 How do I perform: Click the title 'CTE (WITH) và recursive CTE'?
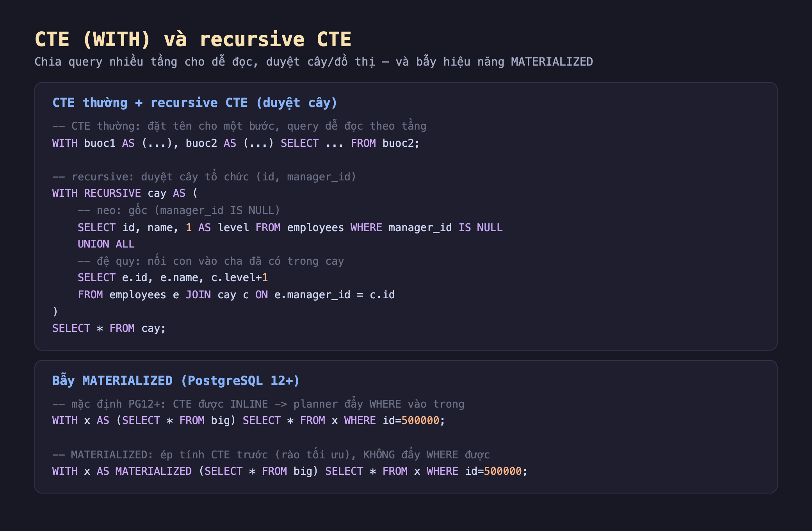[x=193, y=39]
